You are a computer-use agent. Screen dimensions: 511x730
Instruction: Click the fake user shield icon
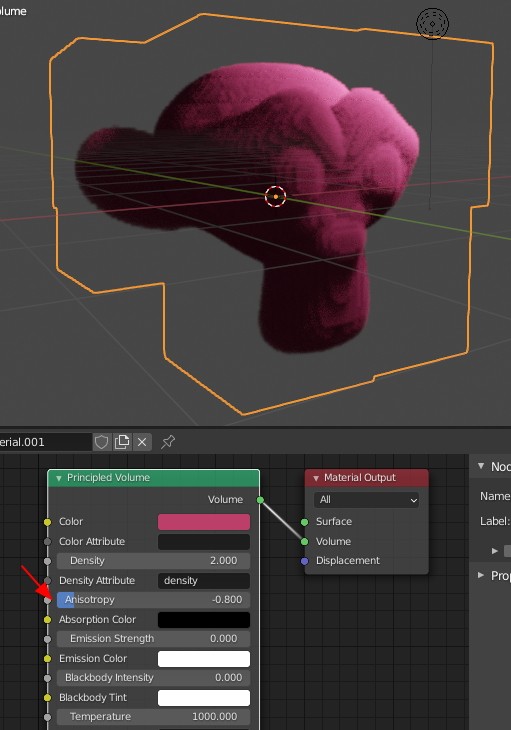101,442
